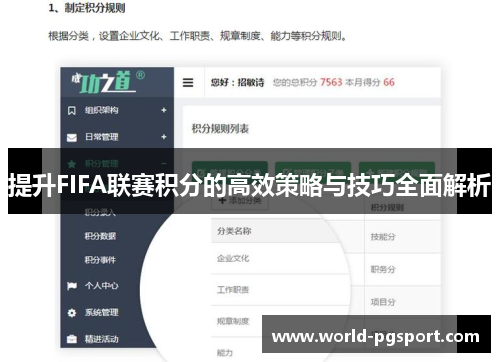Expand 日常管理 with plus sign
This screenshot has height=362, width=500.
[x=164, y=137]
